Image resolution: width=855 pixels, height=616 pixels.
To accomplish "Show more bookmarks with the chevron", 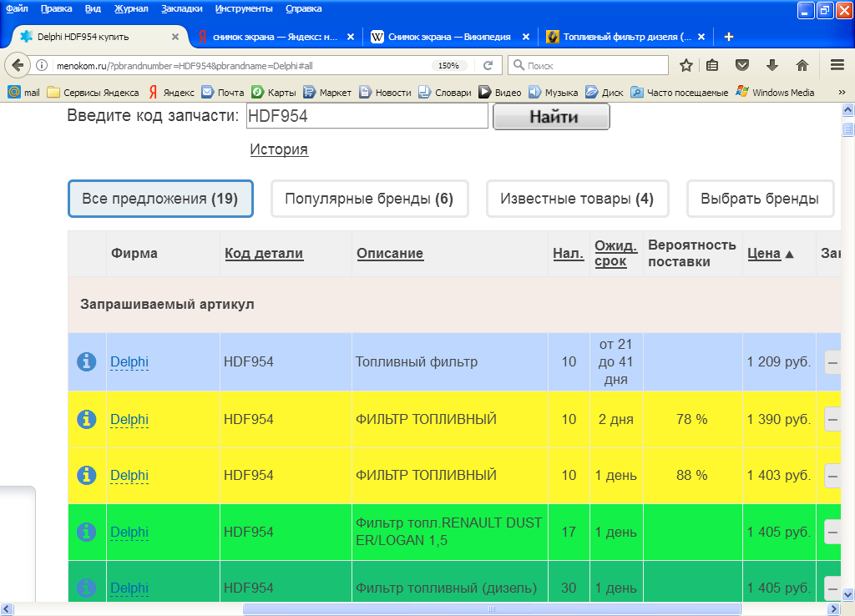I will click(842, 92).
